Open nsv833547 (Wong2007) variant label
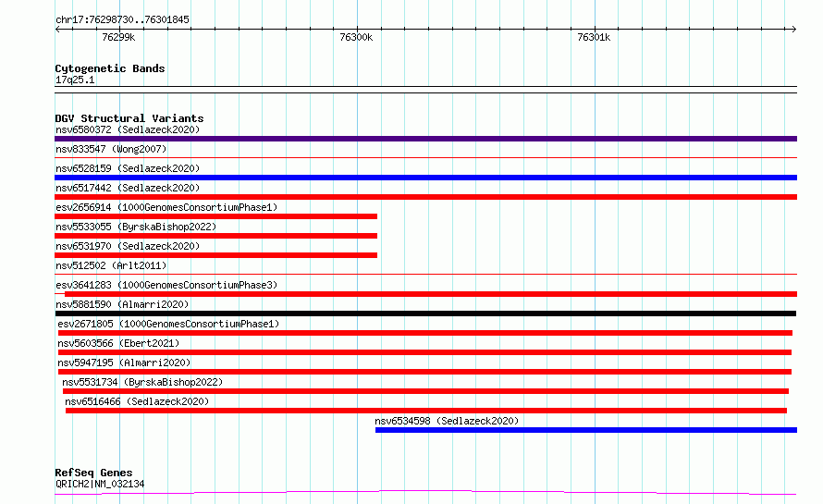This screenshot has width=823, height=504. pos(111,149)
